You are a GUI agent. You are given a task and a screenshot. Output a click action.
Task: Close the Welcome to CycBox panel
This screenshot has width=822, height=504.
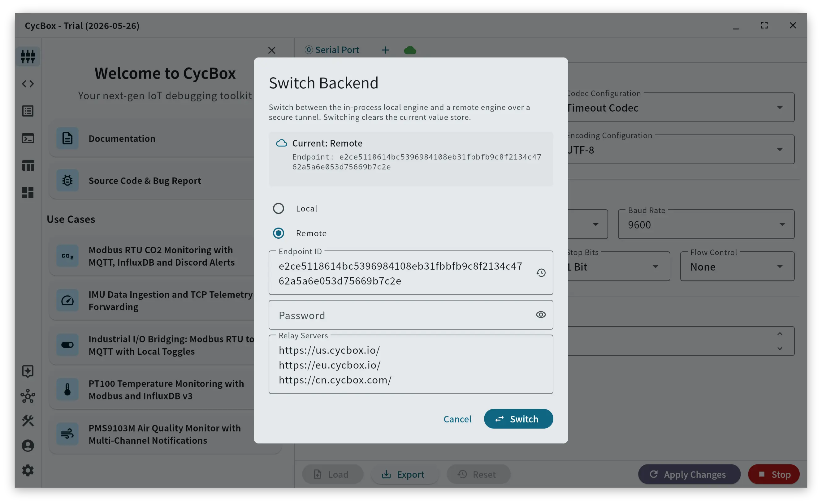pyautogui.click(x=272, y=50)
